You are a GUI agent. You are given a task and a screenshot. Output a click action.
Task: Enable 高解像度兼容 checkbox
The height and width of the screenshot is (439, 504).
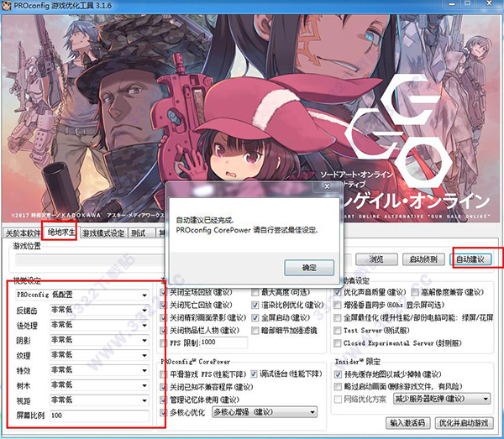click(x=415, y=293)
